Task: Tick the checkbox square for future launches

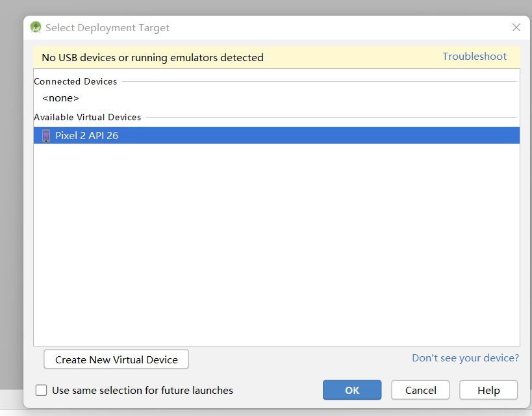Action: click(x=42, y=390)
